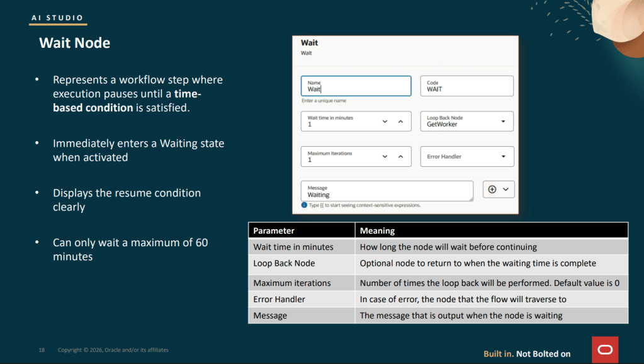Increase the Maximum Iterations value
Image resolution: width=644 pixels, height=364 pixels.
[400, 157]
